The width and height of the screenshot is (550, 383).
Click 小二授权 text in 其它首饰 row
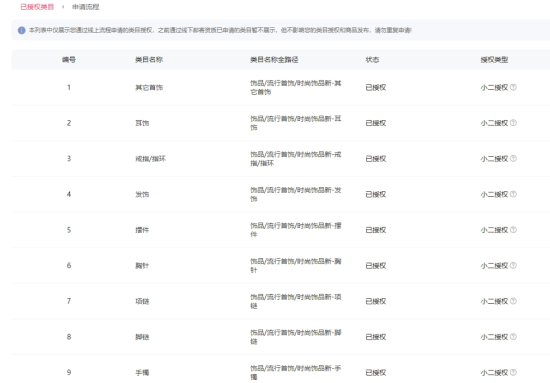point(494,87)
